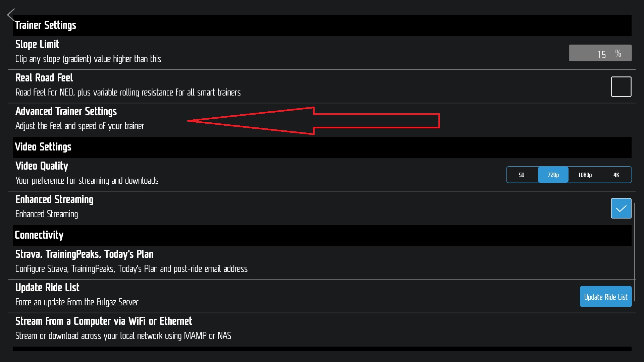Click the settings page scrollbar
The width and height of the screenshot is (644, 362).
[634, 241]
